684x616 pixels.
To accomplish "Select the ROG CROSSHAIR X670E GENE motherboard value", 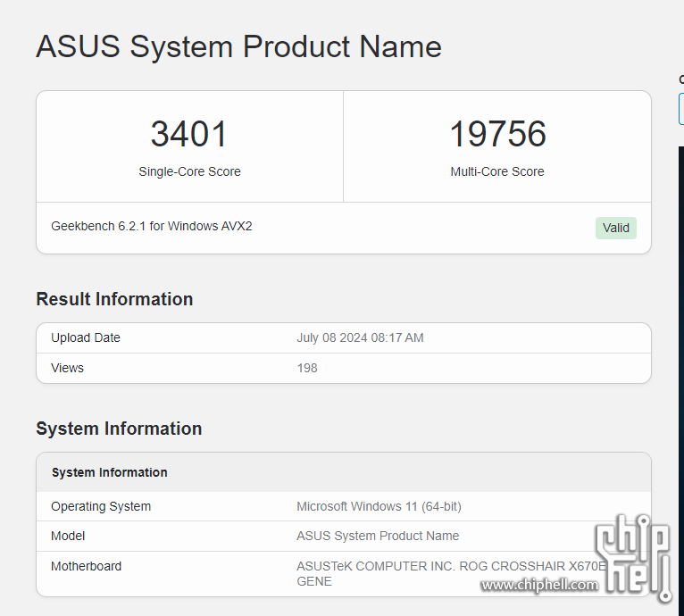I will point(452,574).
